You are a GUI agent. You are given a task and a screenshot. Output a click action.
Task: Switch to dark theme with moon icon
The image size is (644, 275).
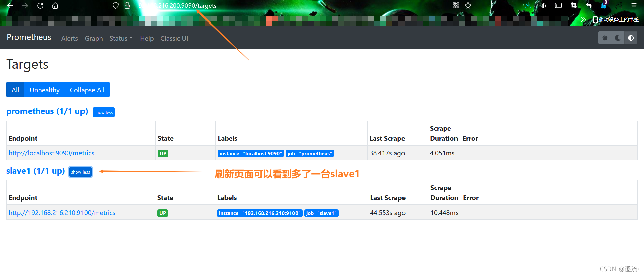pos(618,38)
